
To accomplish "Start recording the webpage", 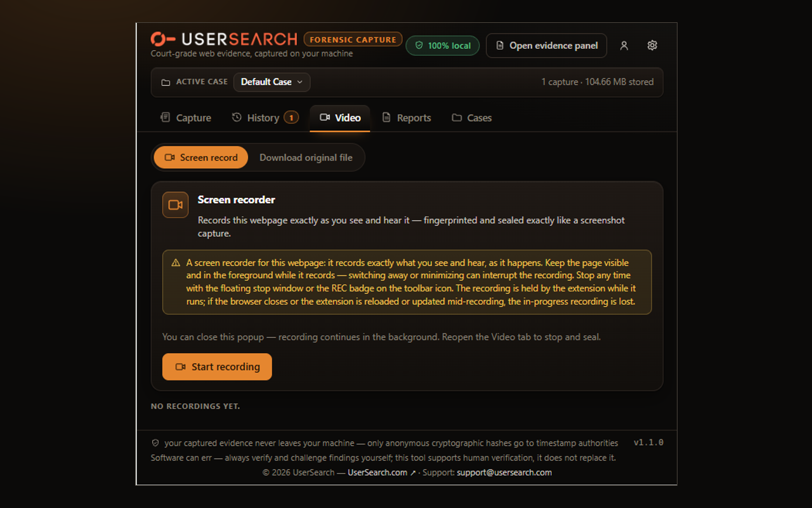I will coord(217,367).
